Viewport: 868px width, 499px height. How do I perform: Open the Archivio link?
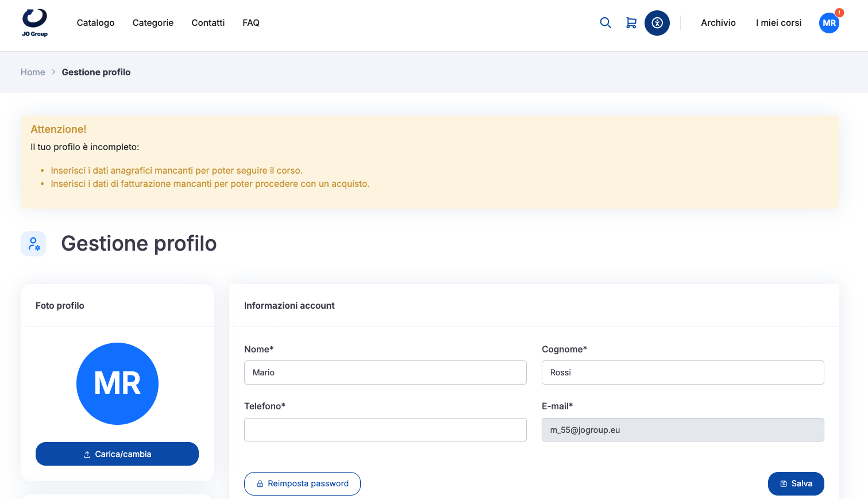pos(718,23)
